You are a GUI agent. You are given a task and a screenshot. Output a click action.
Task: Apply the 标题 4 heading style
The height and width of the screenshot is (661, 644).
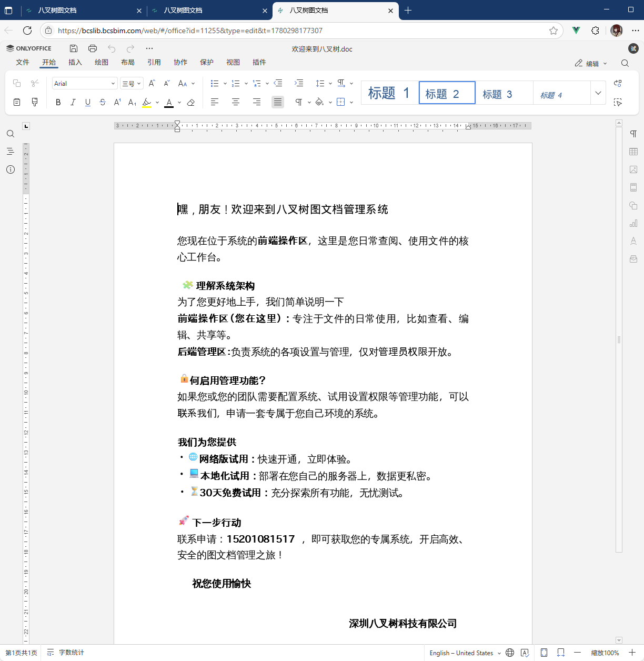pos(561,93)
